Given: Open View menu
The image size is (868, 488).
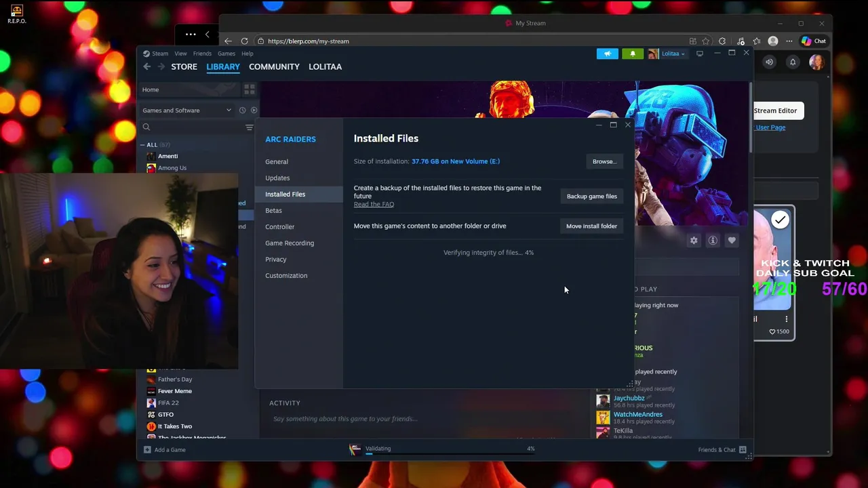Looking at the screenshot, I should (180, 54).
